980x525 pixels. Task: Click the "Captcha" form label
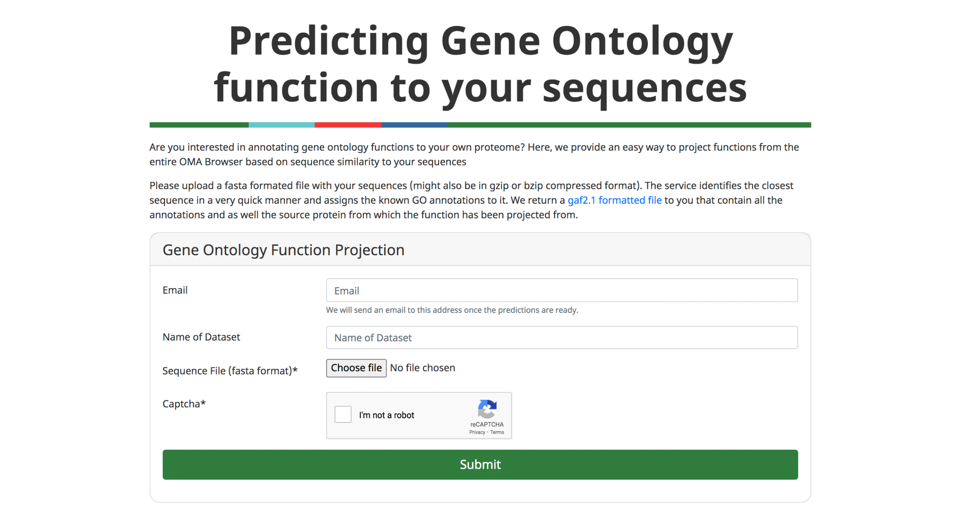point(184,404)
